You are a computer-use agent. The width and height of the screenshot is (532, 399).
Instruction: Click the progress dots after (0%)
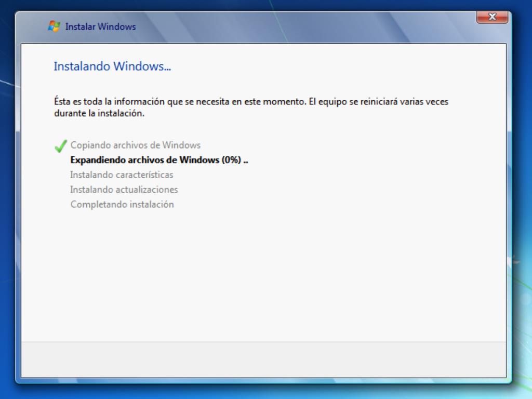pos(246,160)
